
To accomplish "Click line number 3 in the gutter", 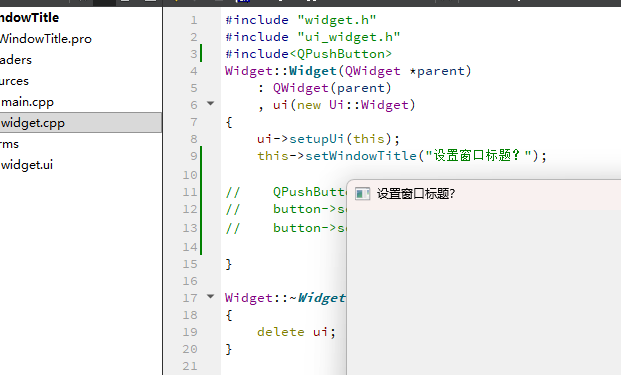I will click(193, 54).
